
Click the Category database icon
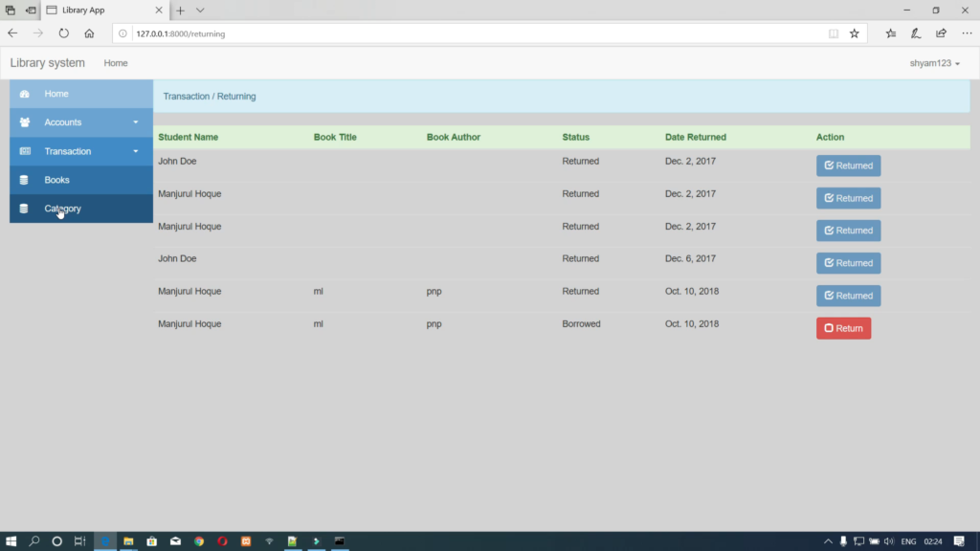click(x=24, y=209)
